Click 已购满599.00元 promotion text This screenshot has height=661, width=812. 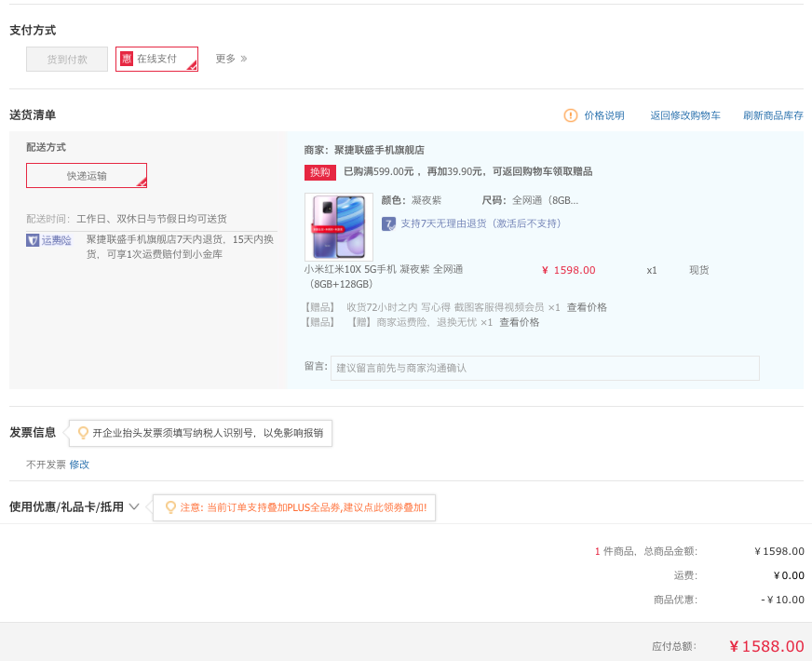468,171
